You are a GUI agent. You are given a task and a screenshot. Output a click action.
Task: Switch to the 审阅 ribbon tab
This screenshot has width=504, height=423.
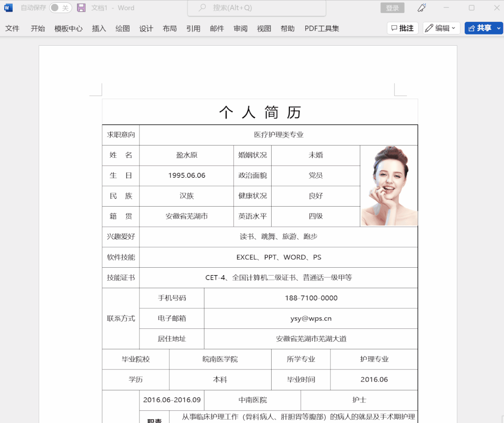tap(240, 28)
